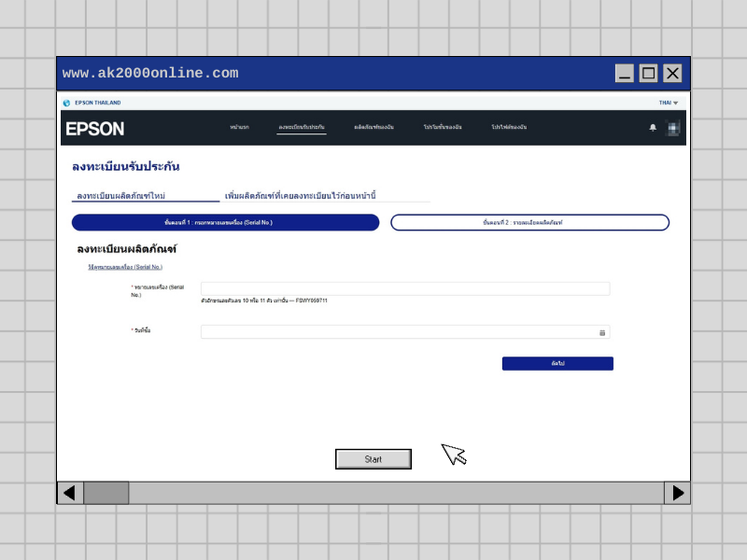The image size is (747, 560).
Task: Click the blue next button below the form
Action: point(557,363)
